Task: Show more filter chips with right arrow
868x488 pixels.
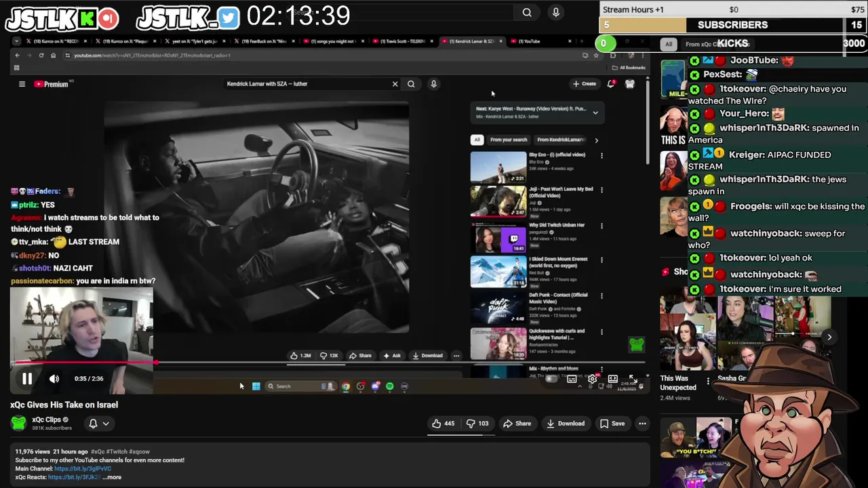Action: pyautogui.click(x=596, y=140)
